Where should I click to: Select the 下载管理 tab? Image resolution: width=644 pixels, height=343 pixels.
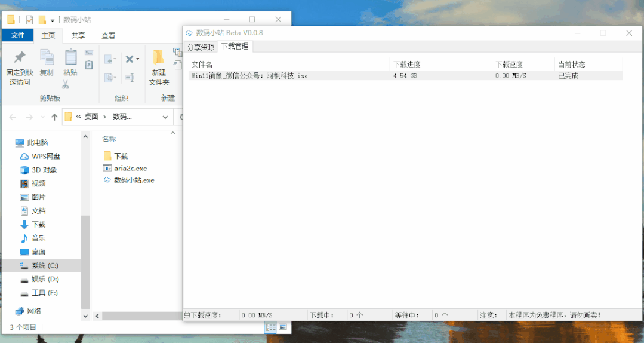coord(235,47)
